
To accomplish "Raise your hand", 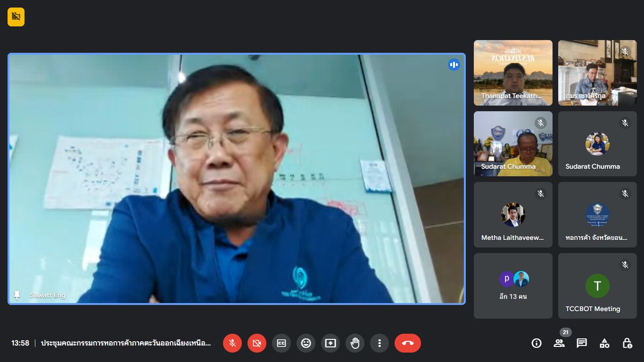I will [x=355, y=343].
